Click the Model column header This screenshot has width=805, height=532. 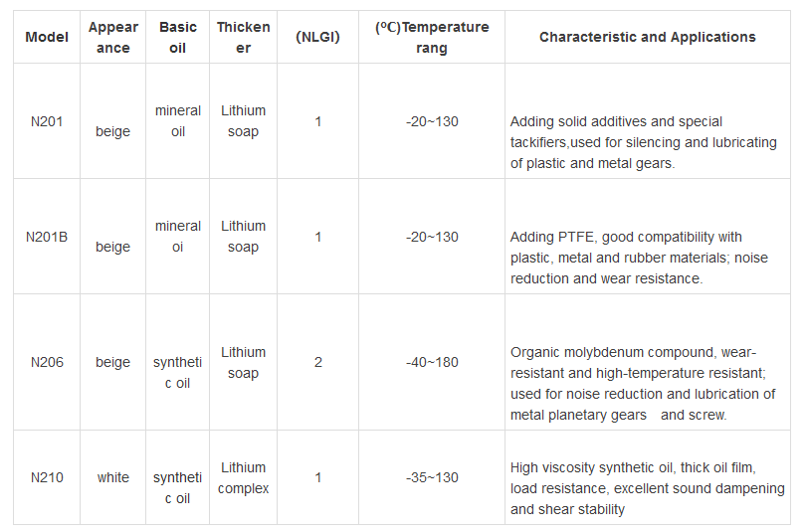pos(47,38)
